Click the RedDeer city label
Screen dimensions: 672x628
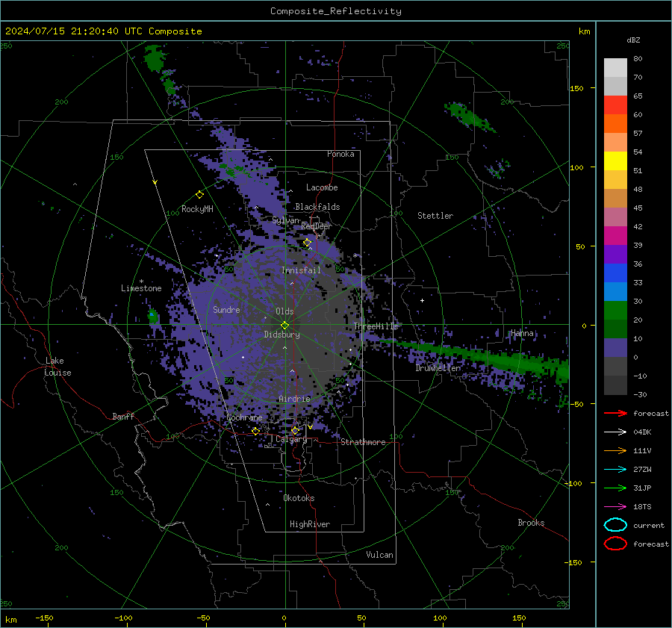pos(317,226)
